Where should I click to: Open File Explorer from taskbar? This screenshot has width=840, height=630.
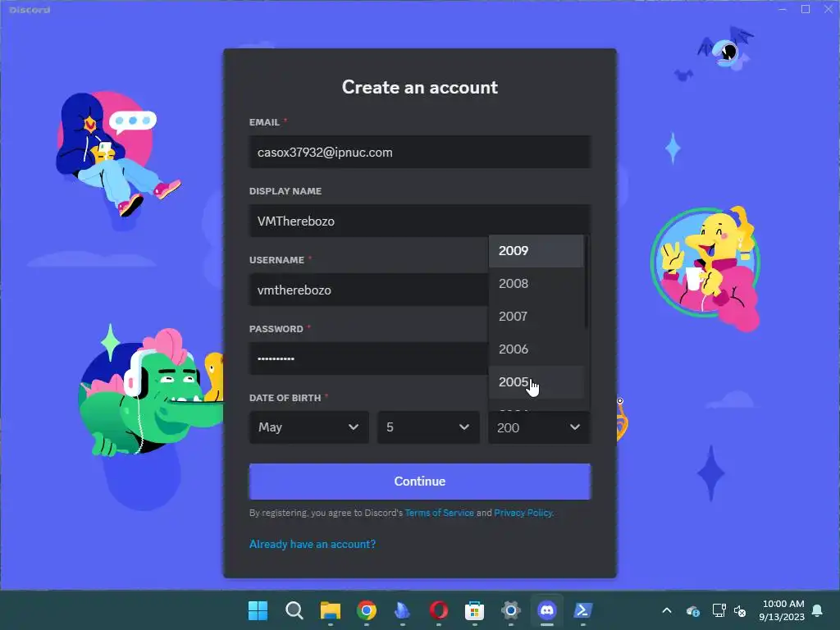[x=330, y=610]
